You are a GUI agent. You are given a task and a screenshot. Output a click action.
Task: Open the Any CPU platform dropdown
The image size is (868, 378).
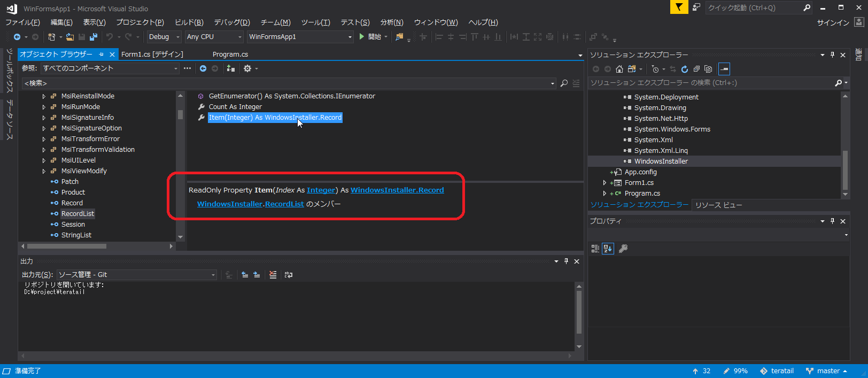214,37
